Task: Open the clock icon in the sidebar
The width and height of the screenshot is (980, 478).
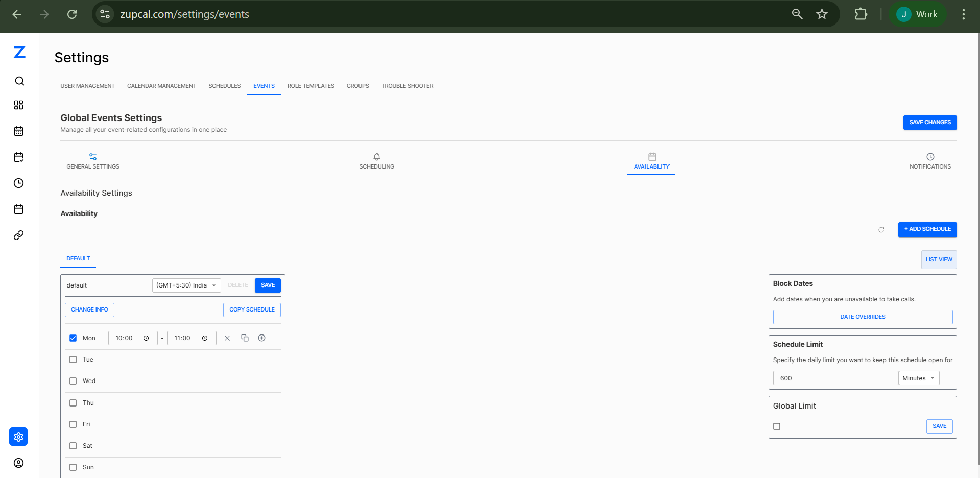Action: pyautogui.click(x=19, y=183)
